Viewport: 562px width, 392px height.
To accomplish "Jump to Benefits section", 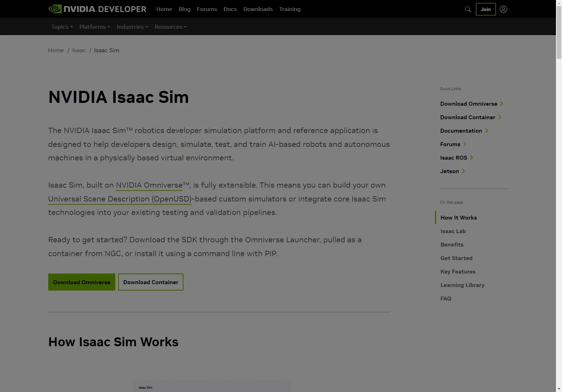I will click(x=452, y=244).
